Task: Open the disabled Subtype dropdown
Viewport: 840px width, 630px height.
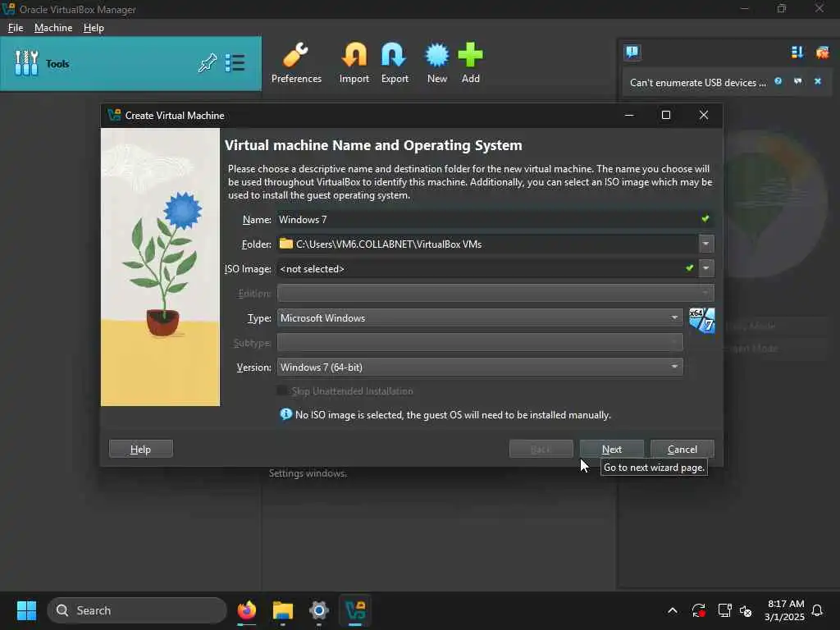Action: click(x=480, y=342)
